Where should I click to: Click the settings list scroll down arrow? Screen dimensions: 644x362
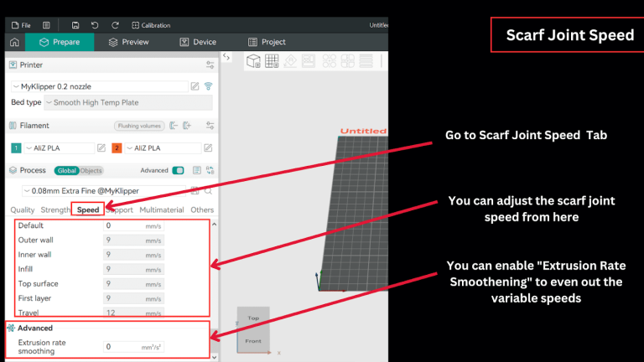[x=214, y=357]
